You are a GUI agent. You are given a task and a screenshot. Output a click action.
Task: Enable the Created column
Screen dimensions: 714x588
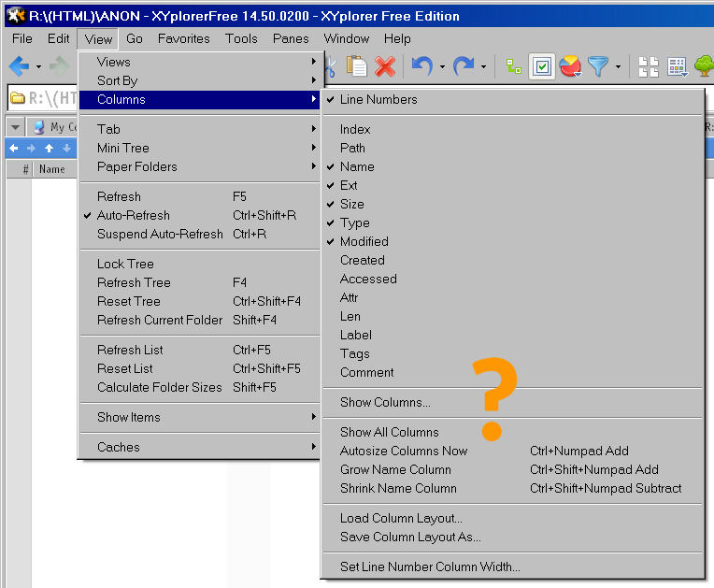tap(512, 260)
